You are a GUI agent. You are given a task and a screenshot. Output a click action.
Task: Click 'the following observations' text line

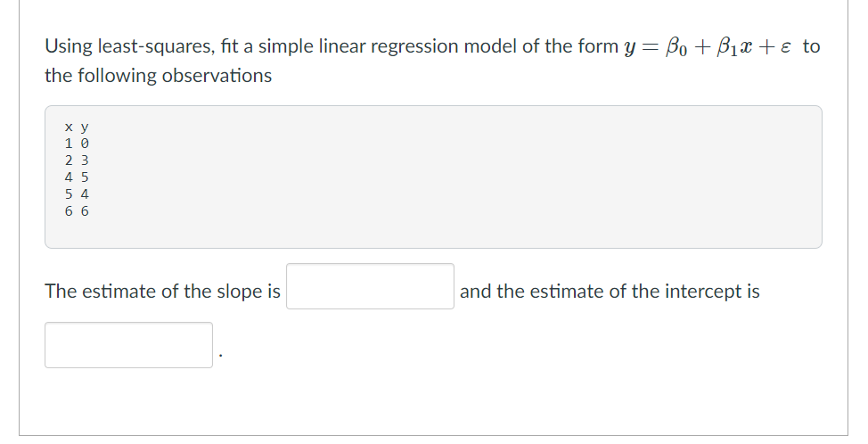point(159,75)
